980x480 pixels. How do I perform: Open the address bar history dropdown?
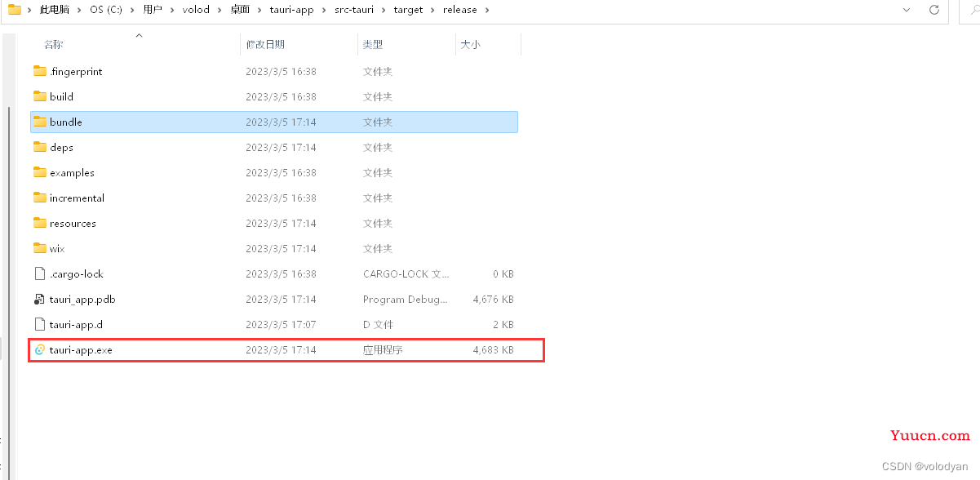(907, 10)
